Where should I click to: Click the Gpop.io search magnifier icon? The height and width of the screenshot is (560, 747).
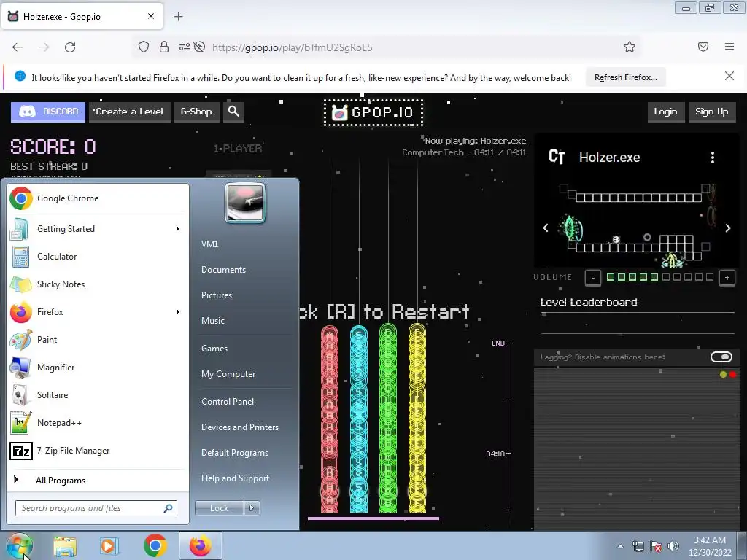233,112
